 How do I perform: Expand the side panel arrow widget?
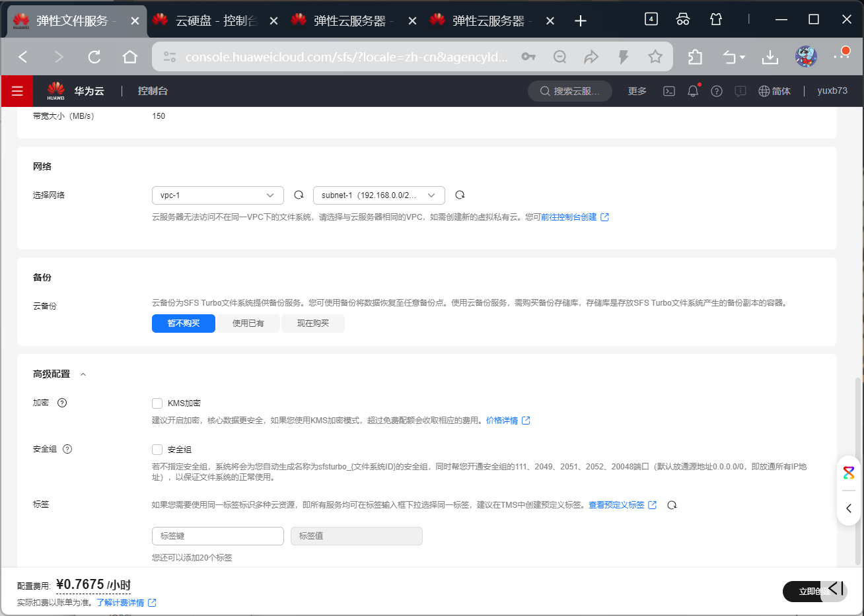pos(849,508)
